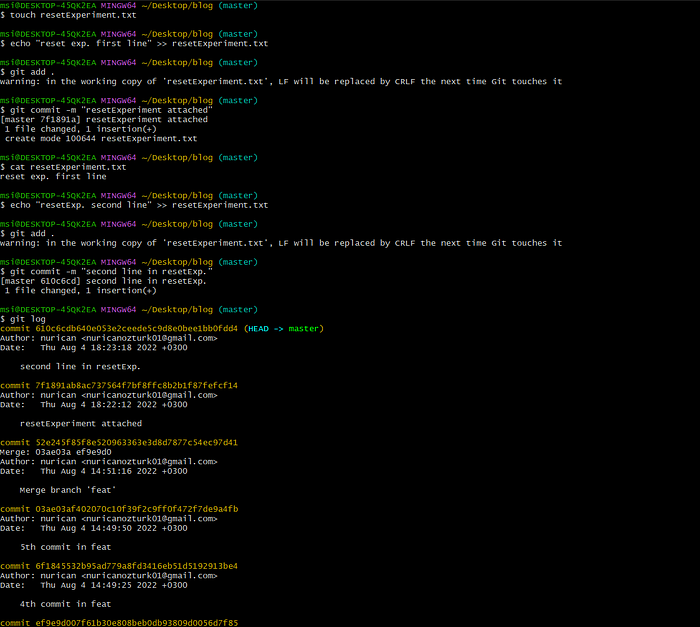Click commit hash beginning with 03ae03af4020

point(137,509)
